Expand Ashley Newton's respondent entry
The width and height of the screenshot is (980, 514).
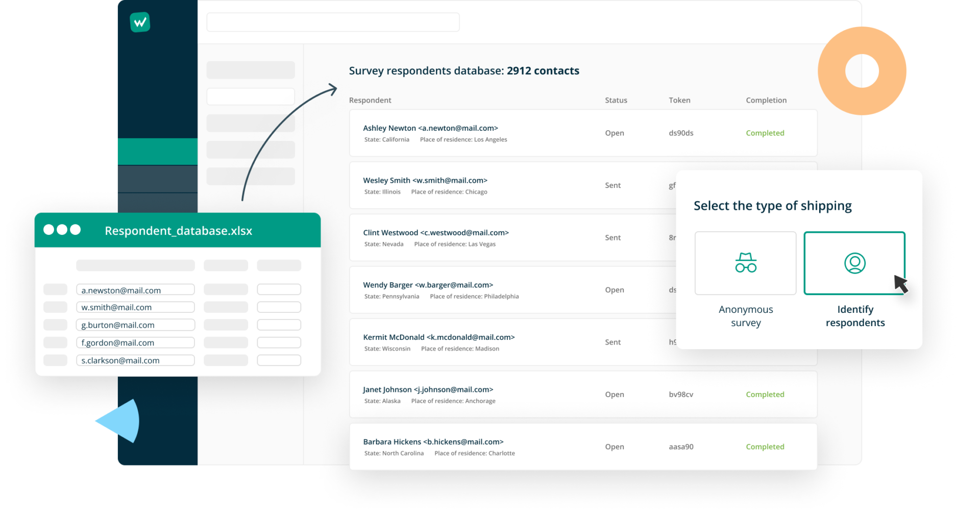tap(430, 128)
